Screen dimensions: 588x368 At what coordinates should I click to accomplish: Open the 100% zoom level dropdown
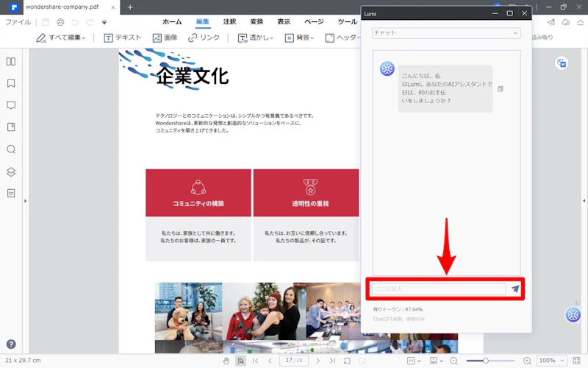[x=551, y=361]
